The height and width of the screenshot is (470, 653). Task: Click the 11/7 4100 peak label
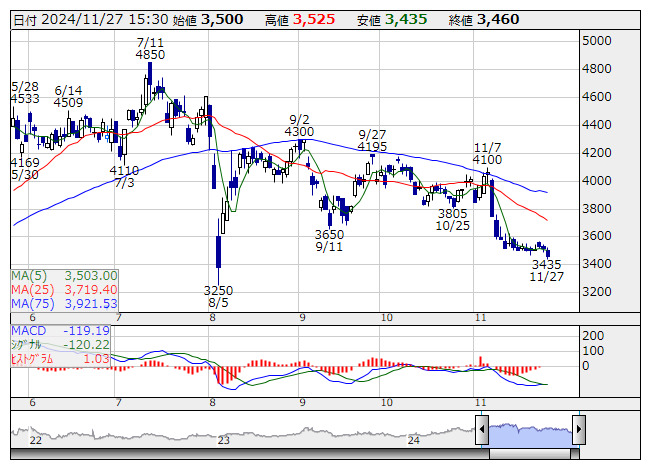click(487, 153)
